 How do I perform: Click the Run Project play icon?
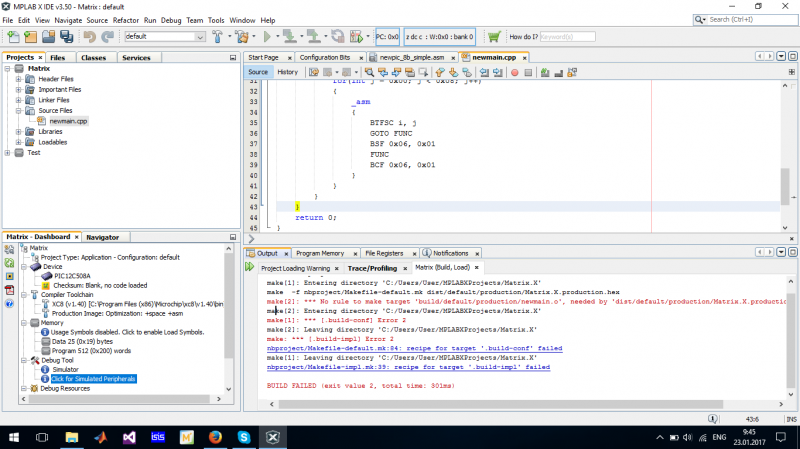click(267, 37)
